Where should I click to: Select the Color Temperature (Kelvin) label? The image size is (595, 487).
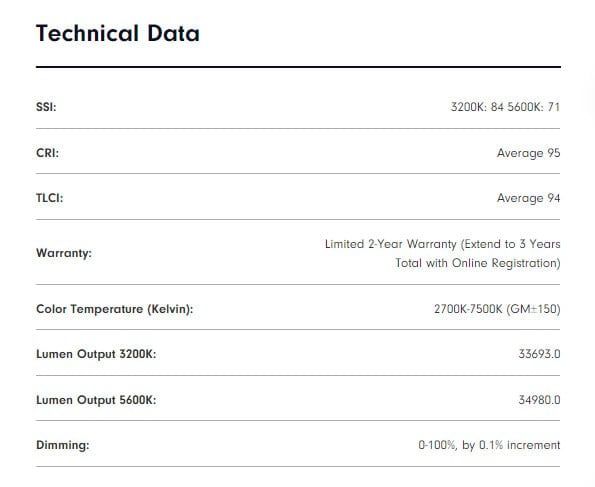click(115, 309)
